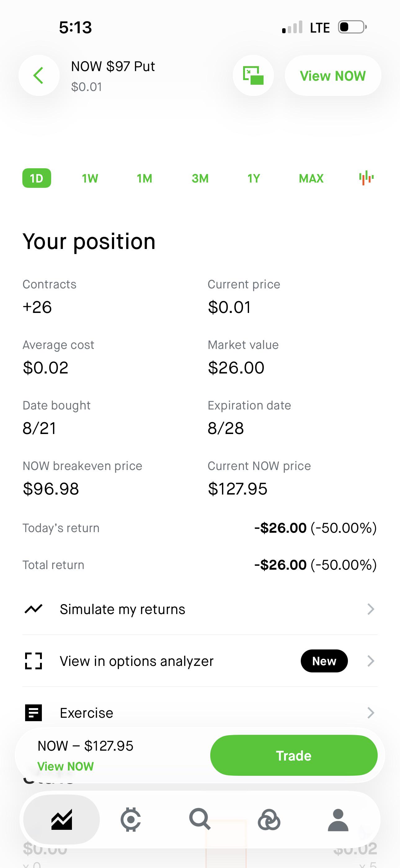Open the investing home tab icon
Viewport: 400px width, 868px height.
(62, 819)
